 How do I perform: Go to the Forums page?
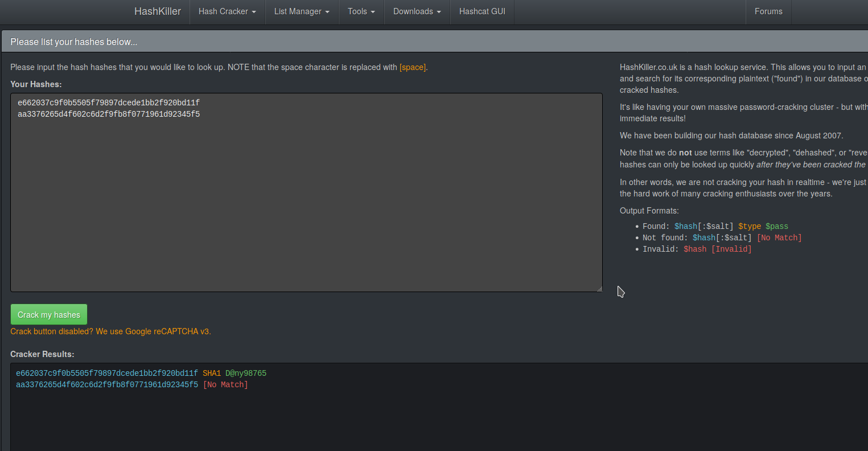(768, 11)
